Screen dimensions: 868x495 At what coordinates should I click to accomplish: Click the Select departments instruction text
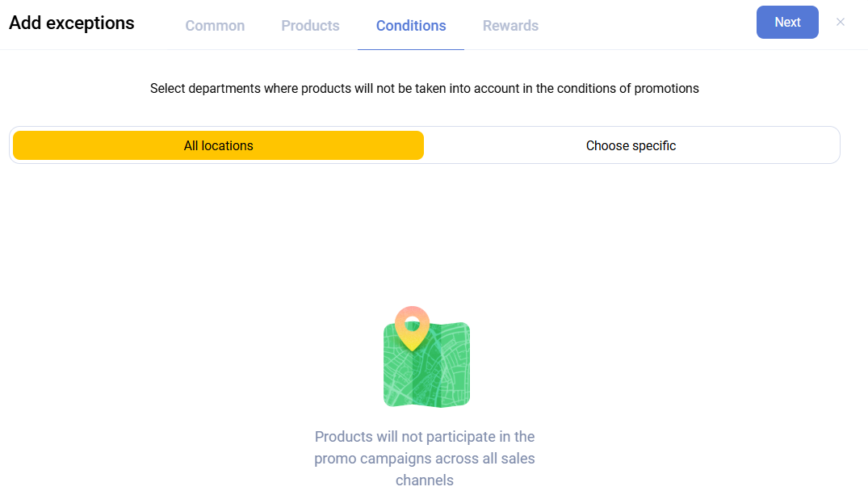[424, 88]
